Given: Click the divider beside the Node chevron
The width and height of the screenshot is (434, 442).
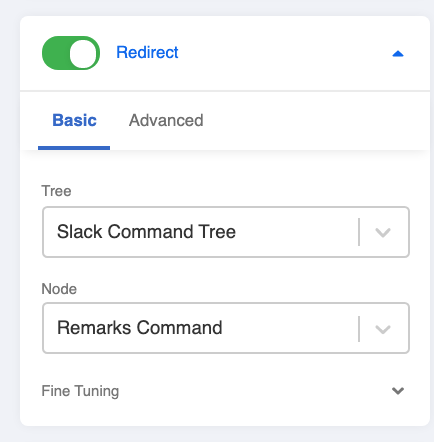Looking at the screenshot, I should [359, 329].
